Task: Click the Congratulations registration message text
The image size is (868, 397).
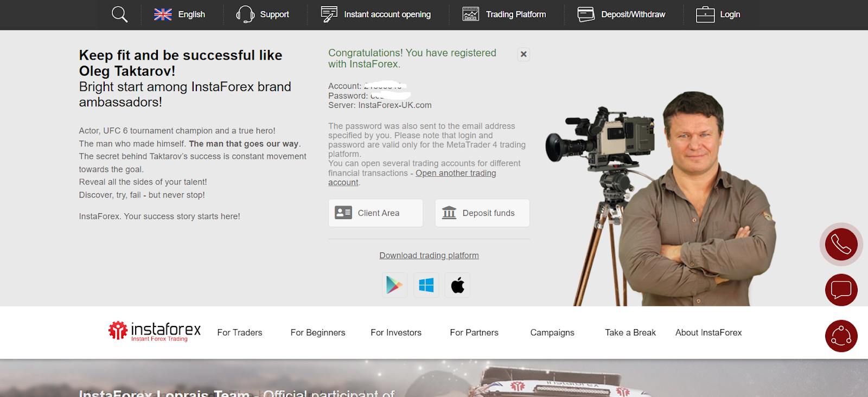Action: point(412,58)
